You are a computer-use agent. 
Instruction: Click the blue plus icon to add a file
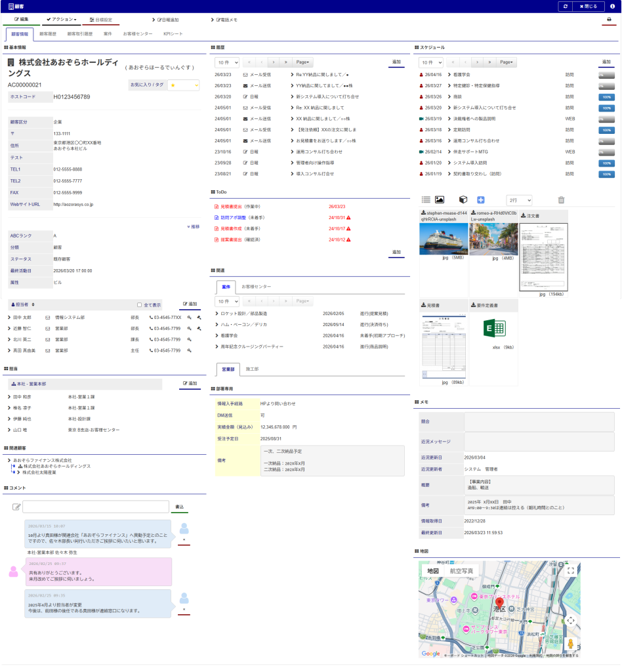tap(480, 199)
